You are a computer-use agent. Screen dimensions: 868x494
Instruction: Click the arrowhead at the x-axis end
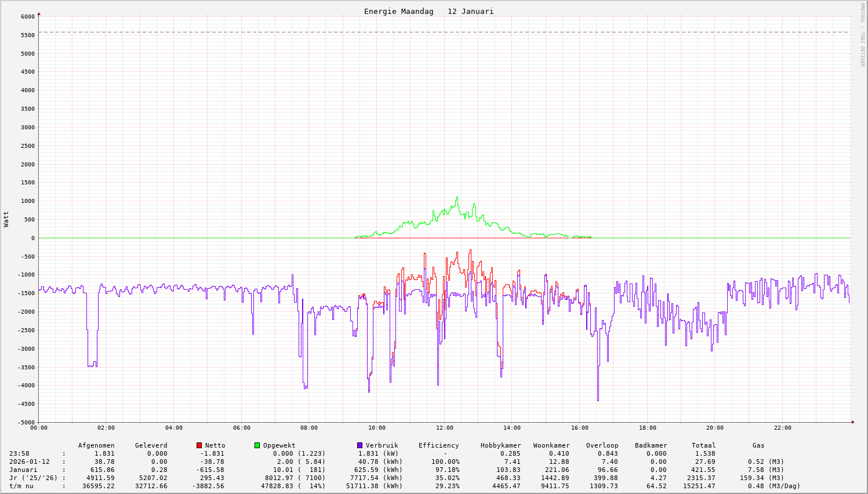[852, 422]
